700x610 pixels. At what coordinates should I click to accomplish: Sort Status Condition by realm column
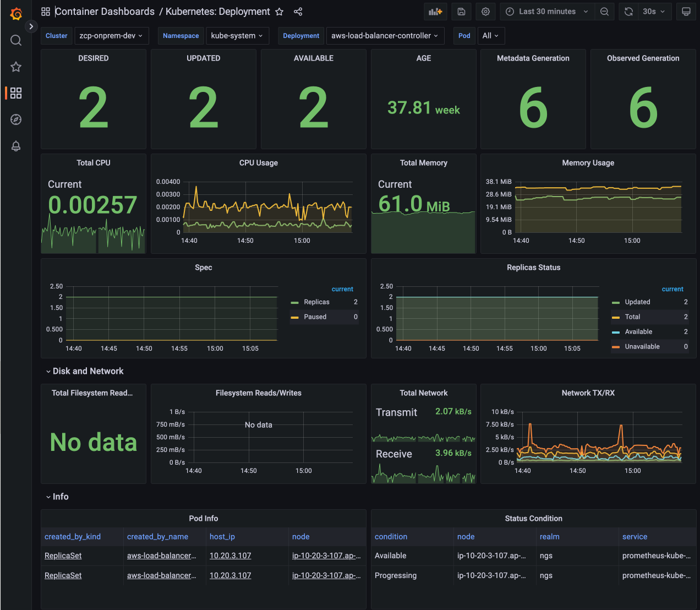click(x=549, y=537)
